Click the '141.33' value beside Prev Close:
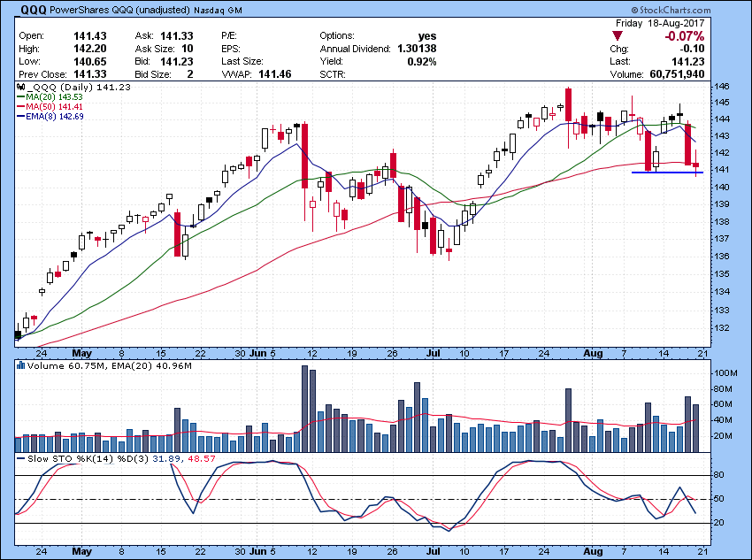The width and height of the screenshot is (752, 560). 90,74
